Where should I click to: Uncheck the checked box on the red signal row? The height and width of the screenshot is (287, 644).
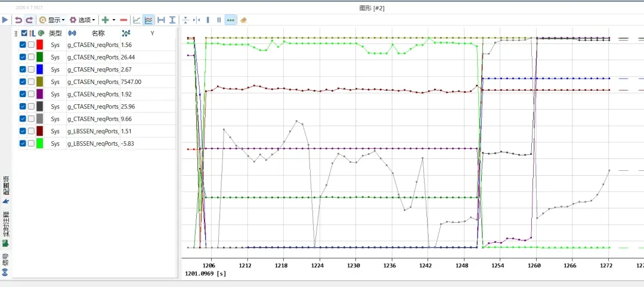[23, 45]
